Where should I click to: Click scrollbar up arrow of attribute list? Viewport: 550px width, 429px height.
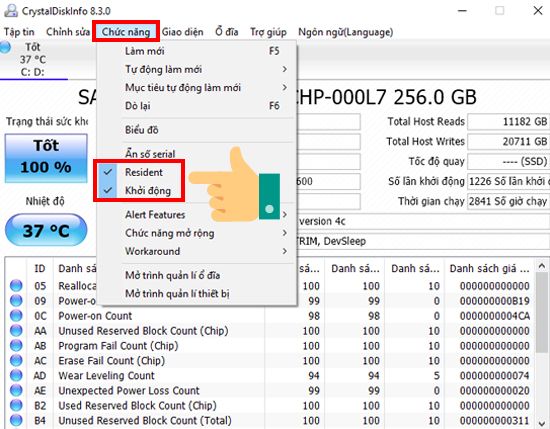(542, 266)
